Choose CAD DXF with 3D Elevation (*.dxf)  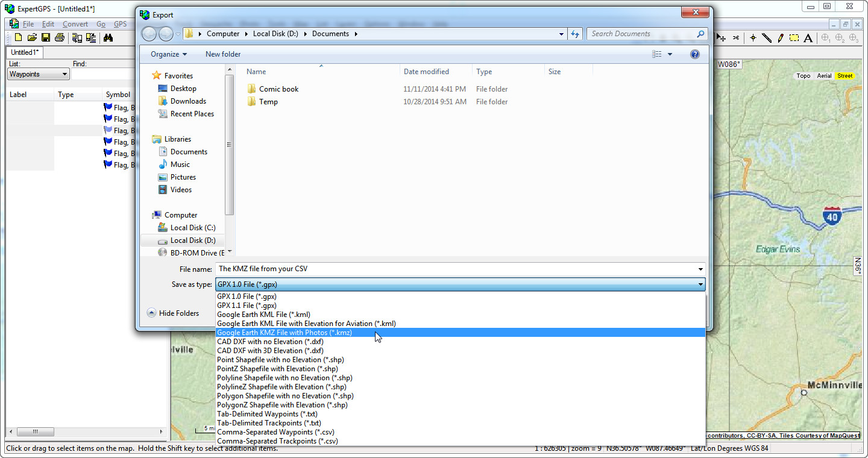point(461,351)
